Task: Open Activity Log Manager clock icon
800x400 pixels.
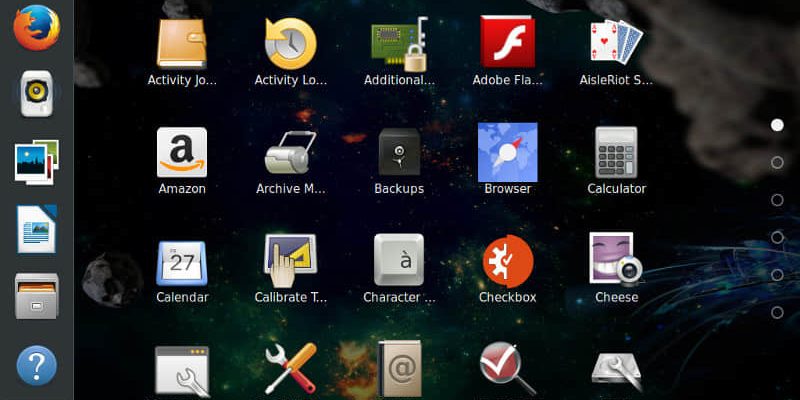Action: 290,43
